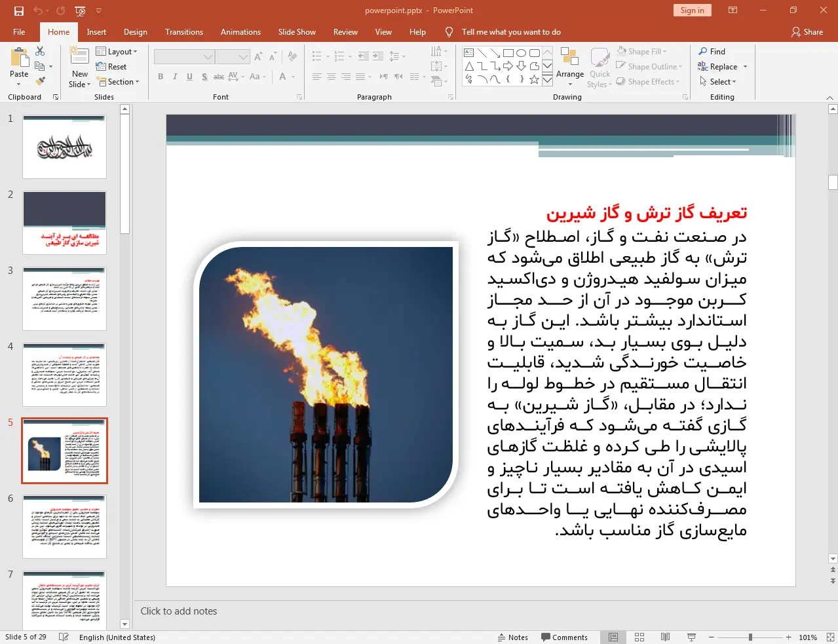
Task: Click the Save icon in quick access toolbar
Action: tap(18, 10)
